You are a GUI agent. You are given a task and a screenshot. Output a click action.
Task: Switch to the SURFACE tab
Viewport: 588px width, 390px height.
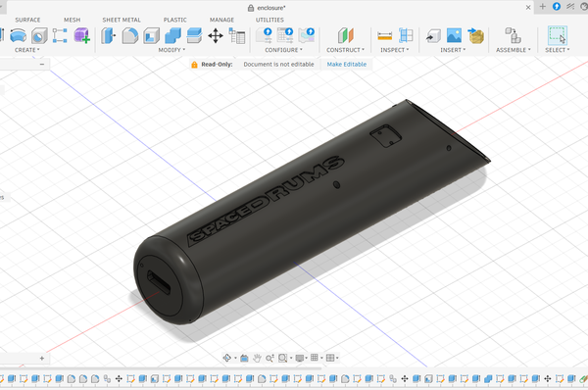[27, 20]
